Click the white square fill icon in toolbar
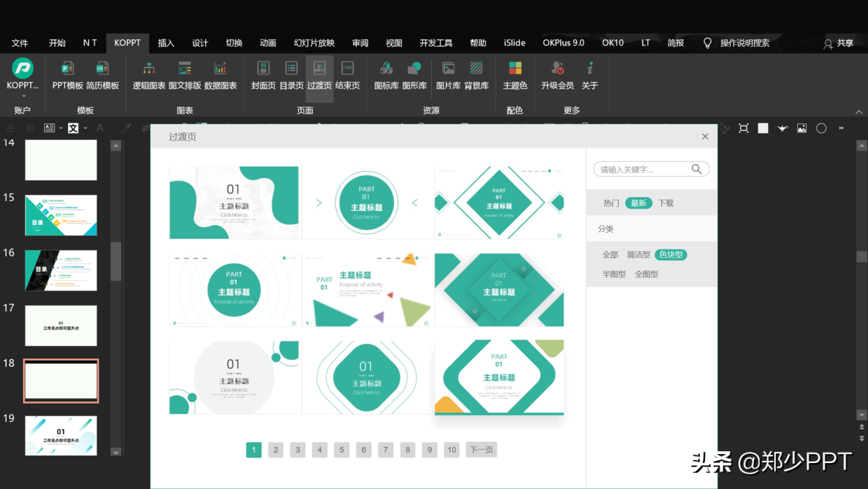The image size is (868, 489). click(x=763, y=128)
